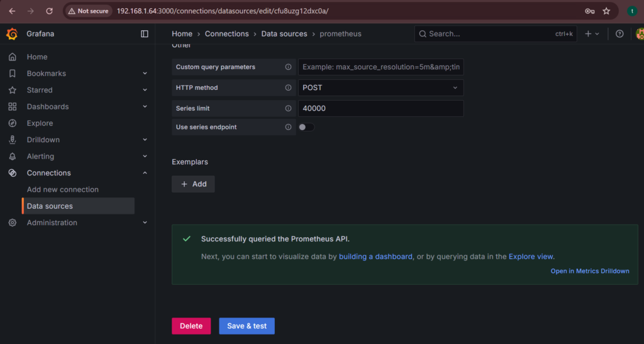644x344 pixels.
Task: Click the password key icon in address bar
Action: pos(590,11)
